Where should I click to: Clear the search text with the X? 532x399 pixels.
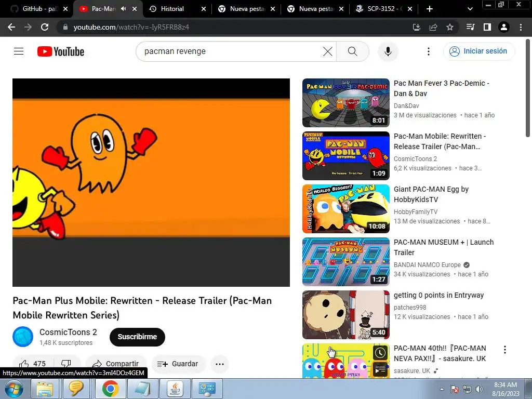328,51
